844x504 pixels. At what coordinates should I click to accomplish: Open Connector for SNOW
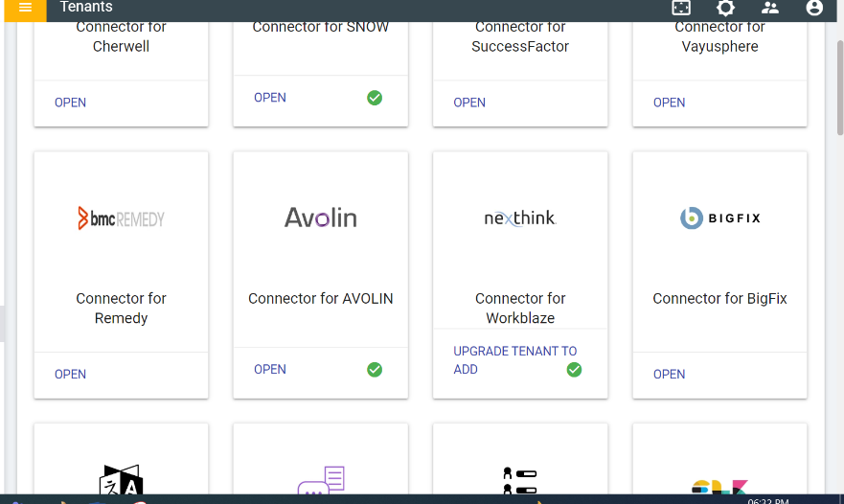pyautogui.click(x=269, y=98)
